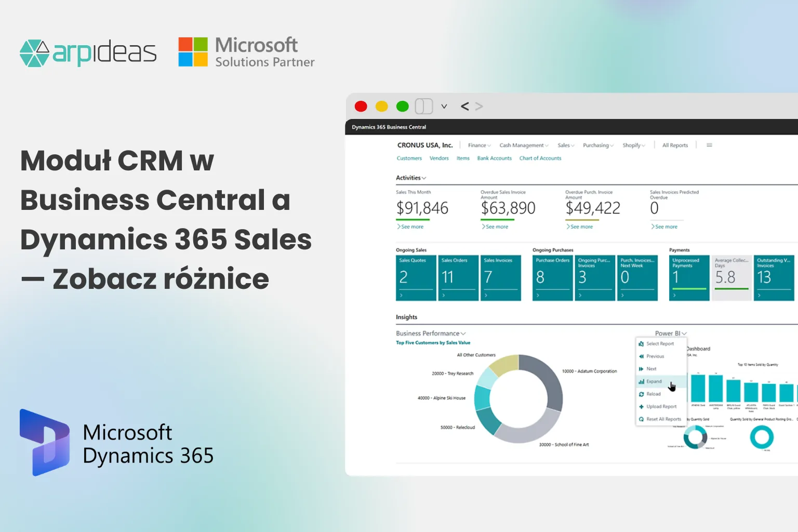Go forward with the browser forward arrow
This screenshot has height=532, width=798.
pos(479,107)
